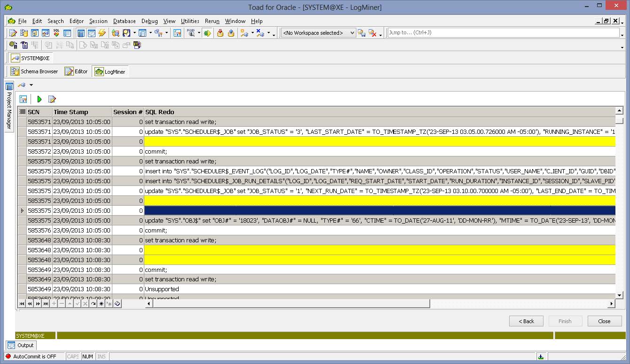
Task: Click previous page navigator button
Action: pos(30,304)
